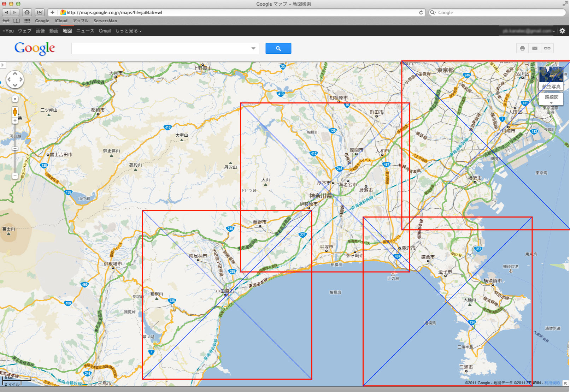Open the ServersMan bookmark
Image resolution: width=570 pixels, height=392 pixels.
click(x=105, y=21)
